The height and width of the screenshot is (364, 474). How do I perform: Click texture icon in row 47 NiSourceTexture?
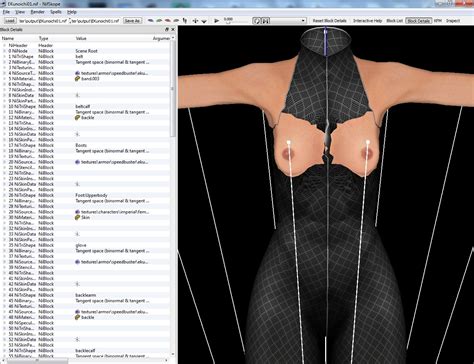(x=78, y=312)
